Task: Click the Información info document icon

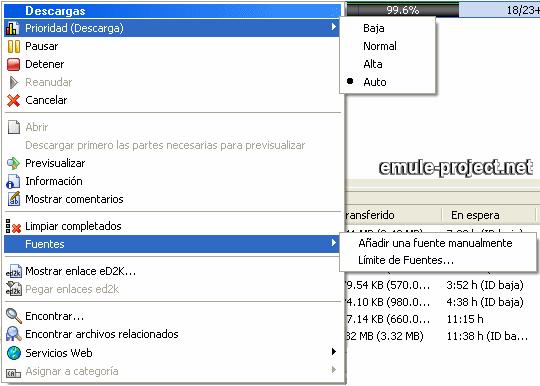Action: pyautogui.click(x=13, y=181)
